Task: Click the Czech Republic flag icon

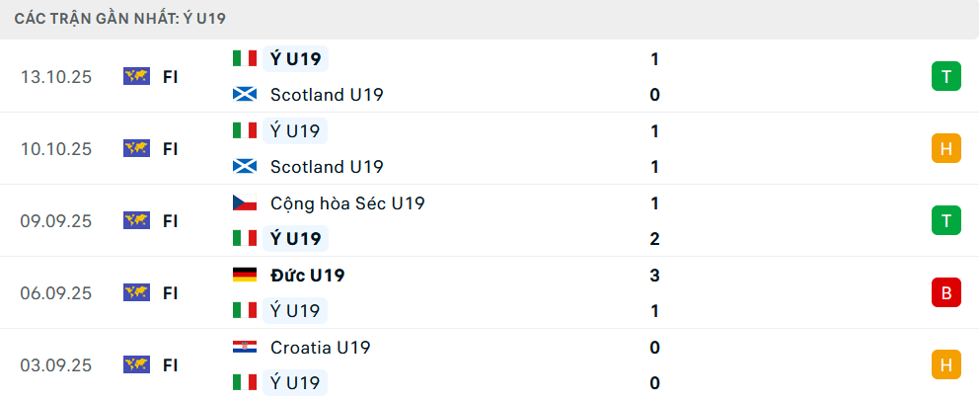Action: point(245,202)
